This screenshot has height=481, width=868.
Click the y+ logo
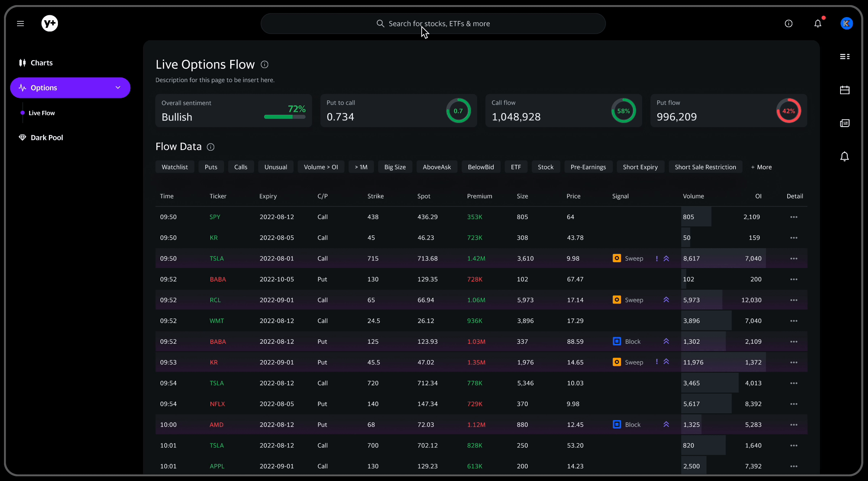pyautogui.click(x=50, y=24)
